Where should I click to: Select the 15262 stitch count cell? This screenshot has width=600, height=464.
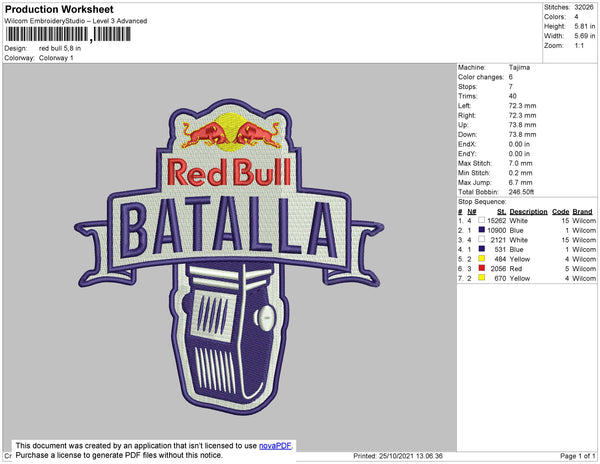(496, 221)
